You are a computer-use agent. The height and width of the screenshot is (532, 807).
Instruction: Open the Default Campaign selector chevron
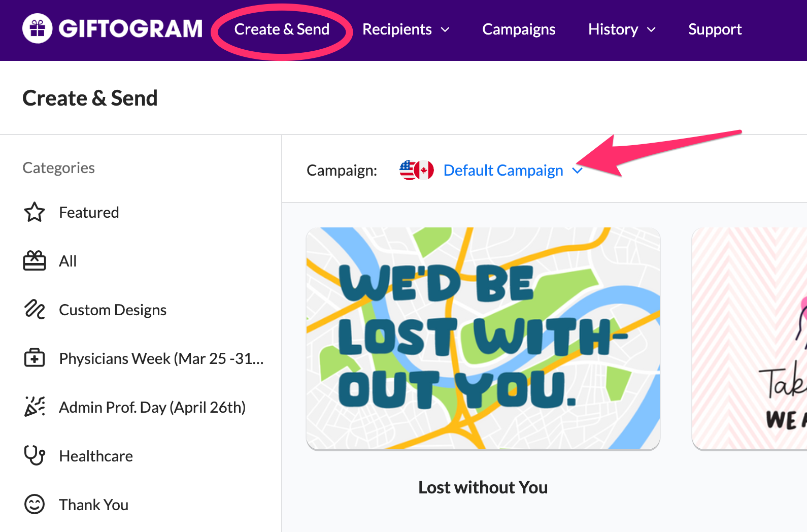click(x=577, y=171)
